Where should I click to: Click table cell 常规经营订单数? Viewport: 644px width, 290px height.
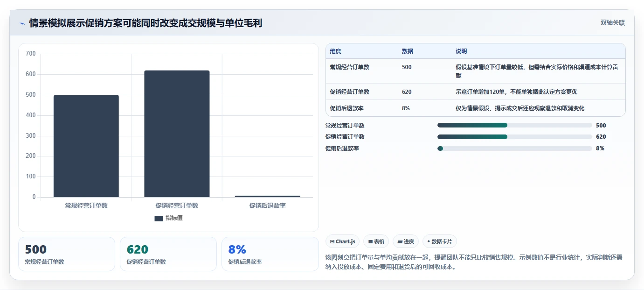(x=349, y=67)
